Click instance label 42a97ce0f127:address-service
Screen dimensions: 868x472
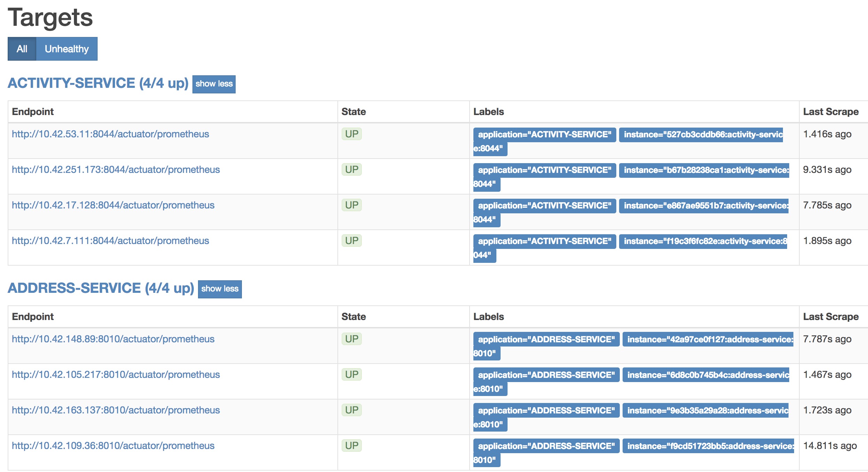708,340
